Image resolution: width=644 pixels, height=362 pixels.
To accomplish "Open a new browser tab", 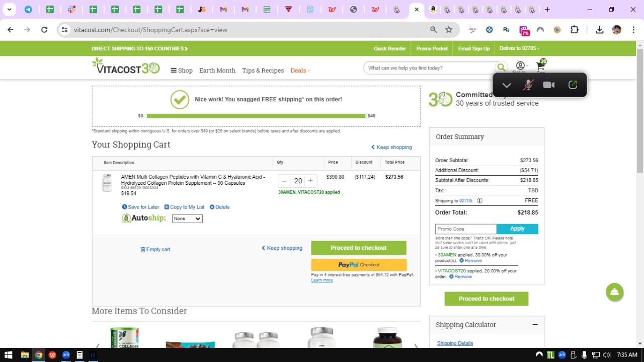I will pyautogui.click(x=547, y=10).
